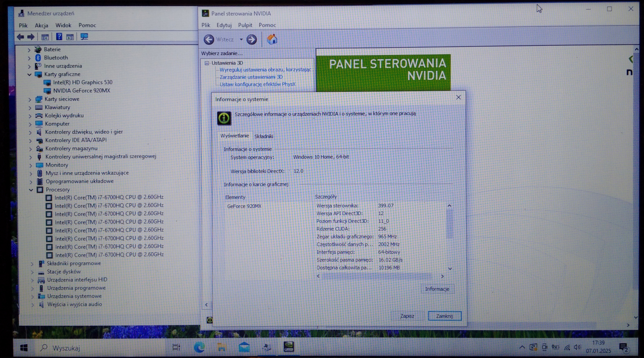644x358 pixels.
Task: Open Ustaw konfigurację efektów PhysX link
Action: (x=257, y=84)
